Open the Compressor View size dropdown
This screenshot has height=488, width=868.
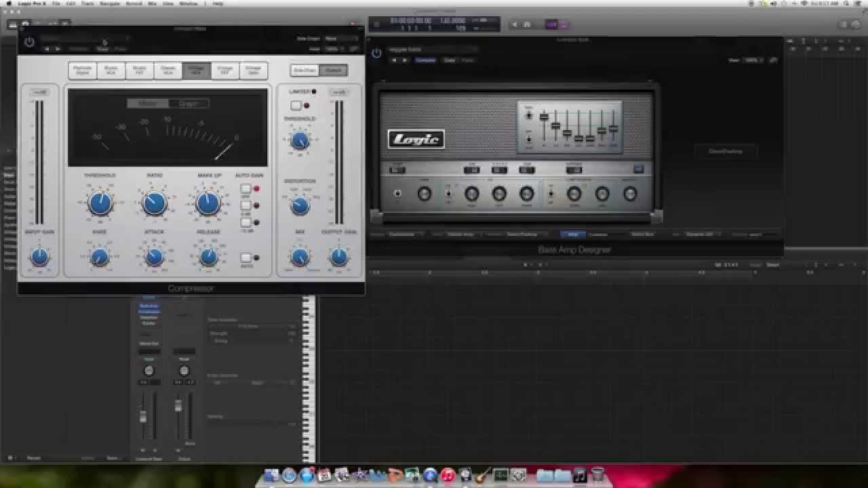click(x=336, y=49)
